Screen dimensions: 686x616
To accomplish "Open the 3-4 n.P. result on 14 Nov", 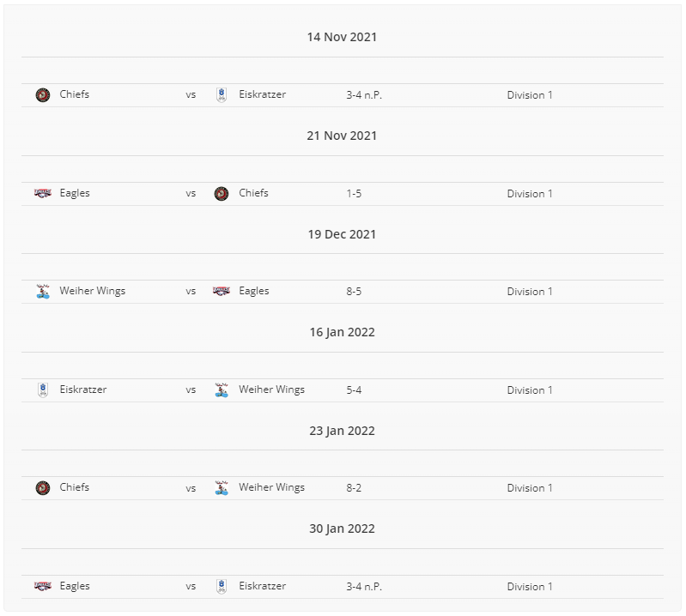I will [364, 95].
